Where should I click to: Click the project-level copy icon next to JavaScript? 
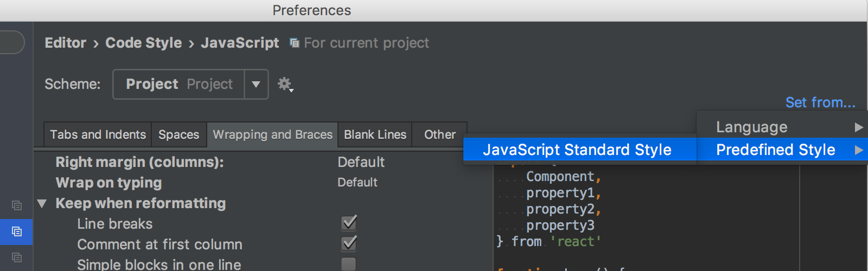point(295,43)
